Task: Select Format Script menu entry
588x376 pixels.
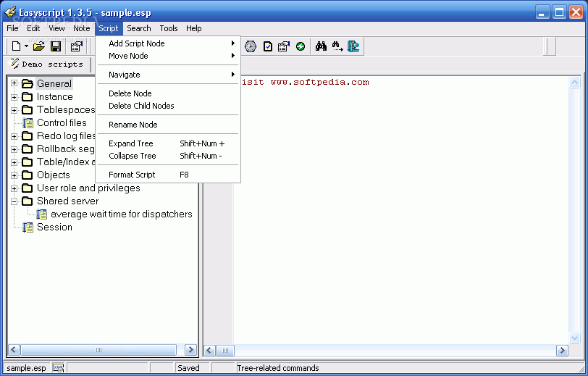Action: pos(168,175)
